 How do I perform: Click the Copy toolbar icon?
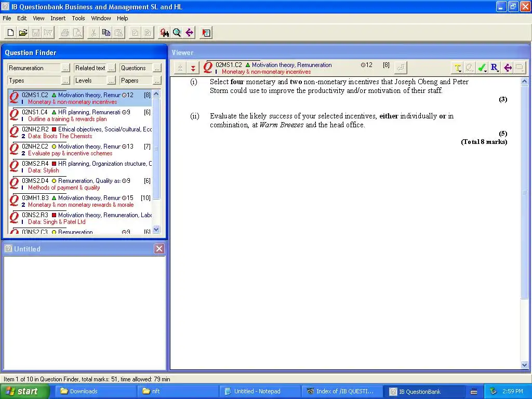coord(106,33)
